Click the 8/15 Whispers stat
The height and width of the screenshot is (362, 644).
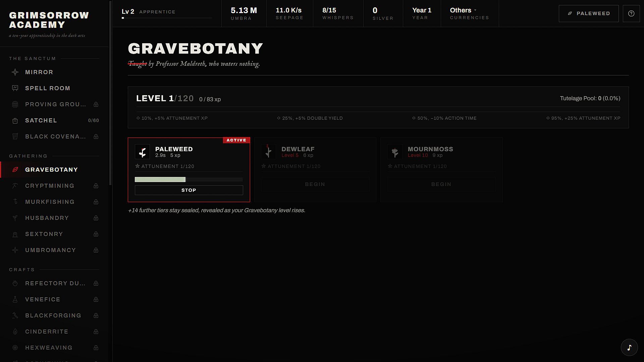(338, 13)
